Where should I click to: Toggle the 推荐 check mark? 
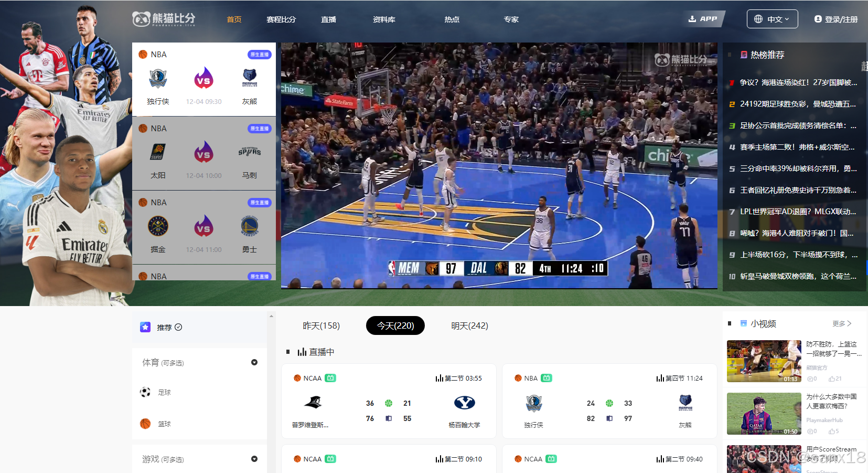click(x=178, y=327)
